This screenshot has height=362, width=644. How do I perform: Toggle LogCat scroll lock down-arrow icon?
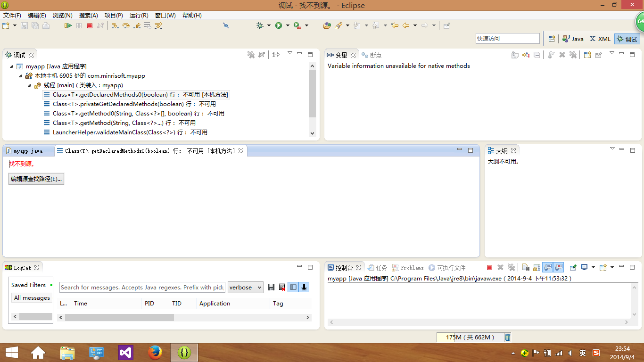tap(304, 287)
